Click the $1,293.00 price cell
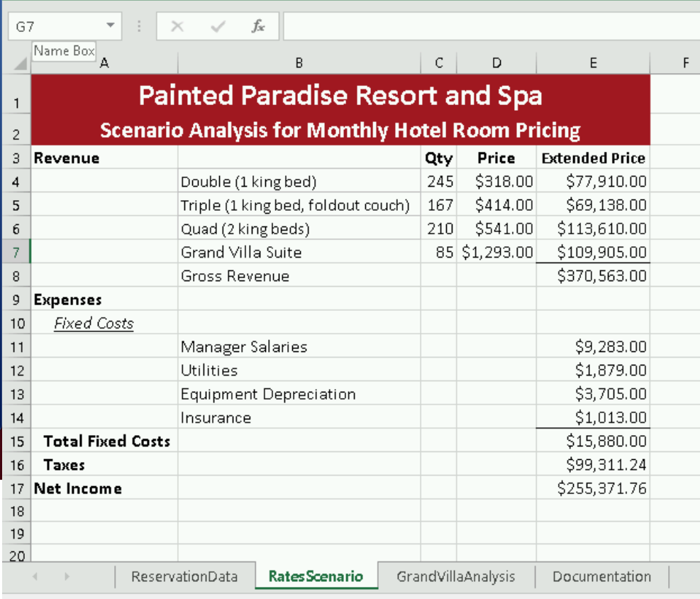Image resolution: width=700 pixels, height=599 pixels. [496, 253]
